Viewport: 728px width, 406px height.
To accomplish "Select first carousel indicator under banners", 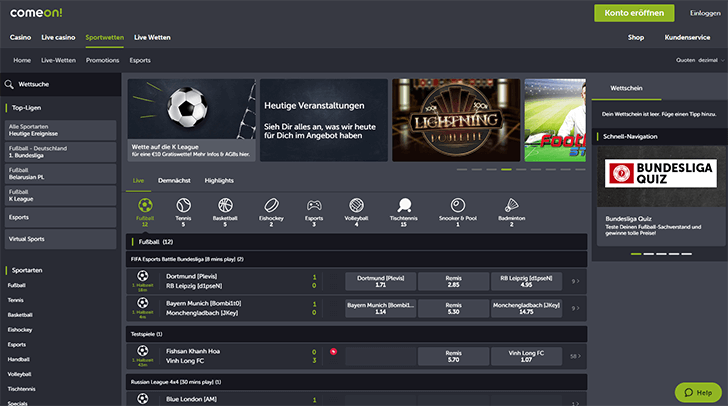I will pos(462,170).
